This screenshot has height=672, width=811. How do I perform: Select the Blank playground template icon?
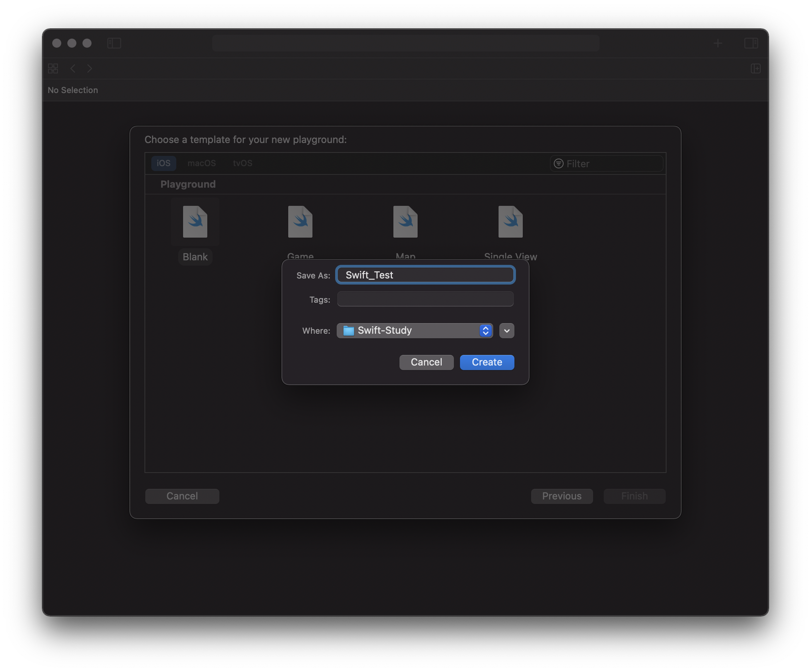(195, 222)
